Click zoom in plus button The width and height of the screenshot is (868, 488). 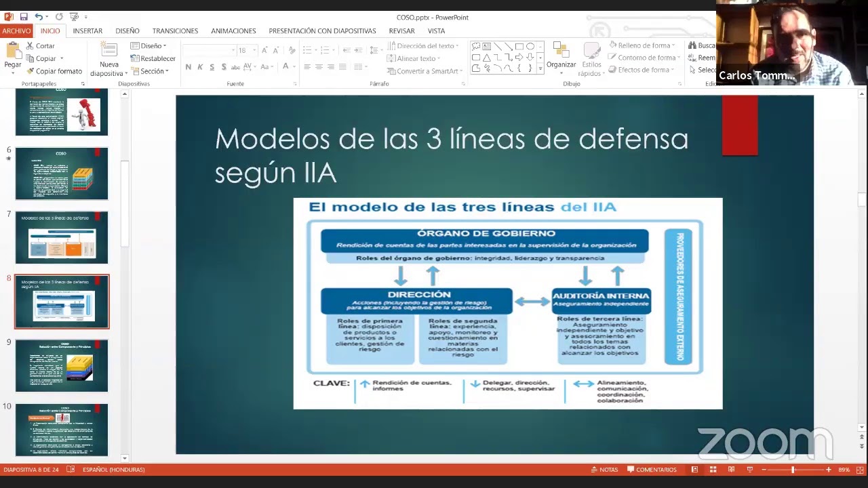828,469
